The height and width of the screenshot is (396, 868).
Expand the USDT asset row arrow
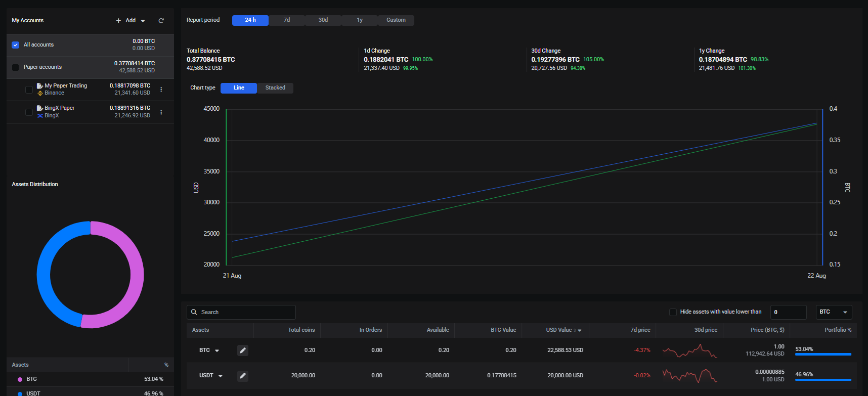[x=221, y=376]
